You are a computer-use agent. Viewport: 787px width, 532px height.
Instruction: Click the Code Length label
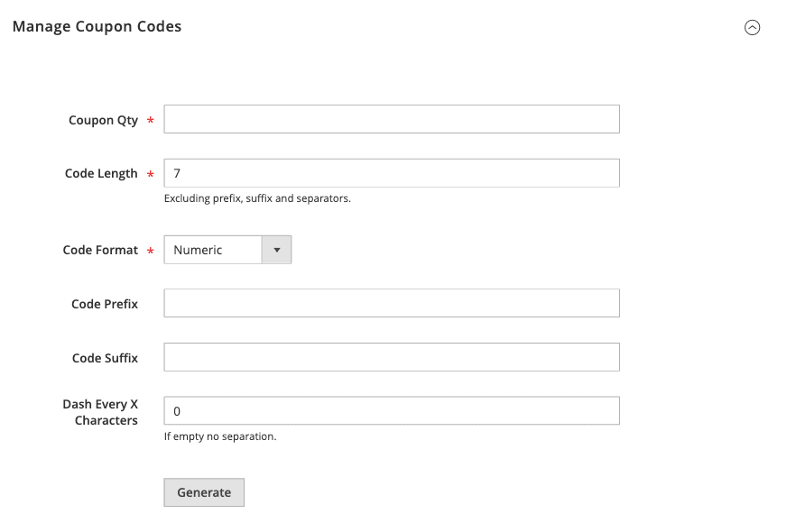click(101, 173)
